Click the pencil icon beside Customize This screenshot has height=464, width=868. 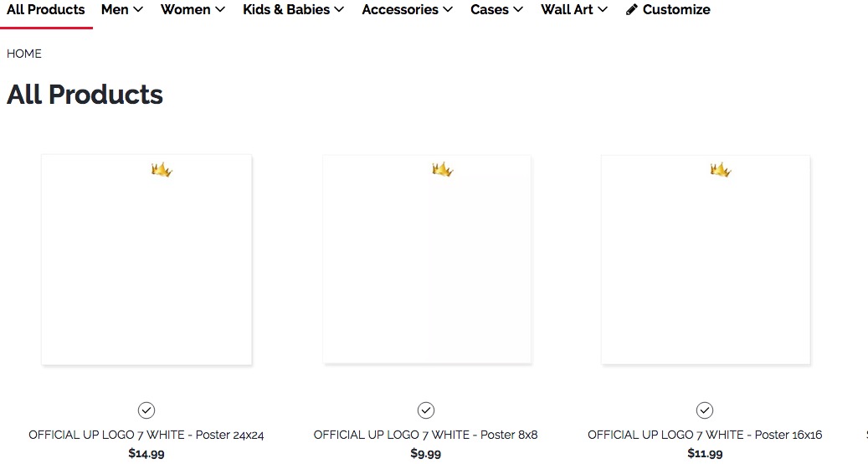tap(632, 10)
